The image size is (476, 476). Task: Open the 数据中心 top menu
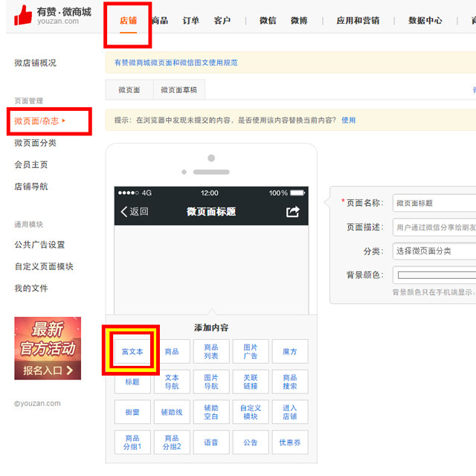425,21
